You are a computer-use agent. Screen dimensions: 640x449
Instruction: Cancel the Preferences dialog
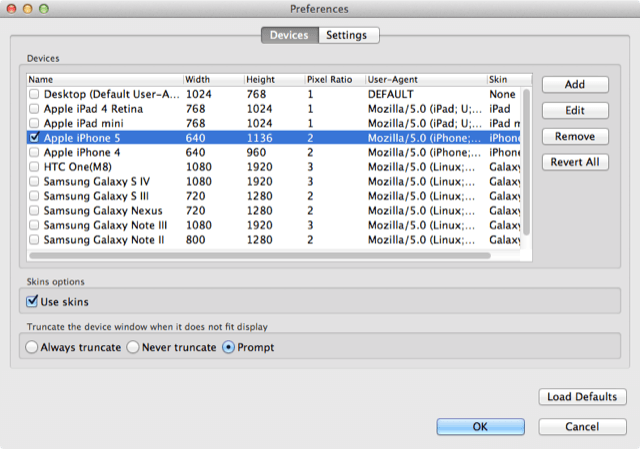coord(583,427)
